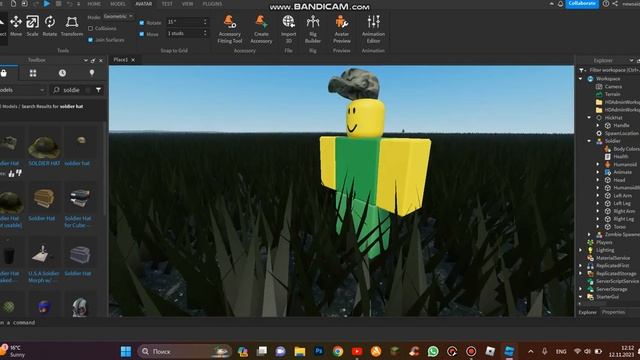Image resolution: width=640 pixels, height=360 pixels.
Task: Open Photoshop from the taskbar
Action: [319, 351]
